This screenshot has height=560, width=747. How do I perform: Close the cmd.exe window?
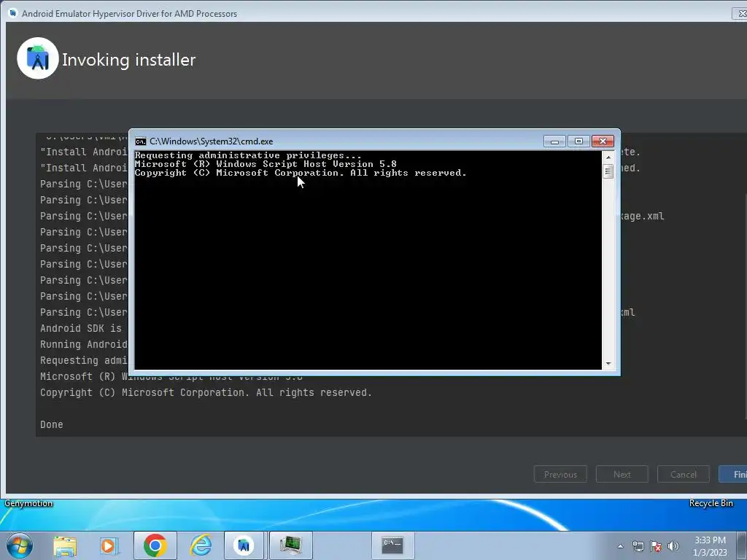click(x=603, y=141)
